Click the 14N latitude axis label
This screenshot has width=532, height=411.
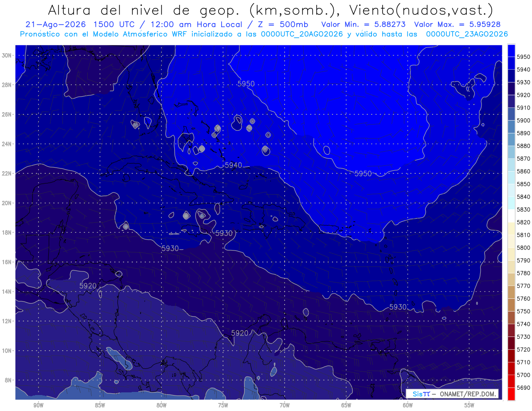click(7, 292)
